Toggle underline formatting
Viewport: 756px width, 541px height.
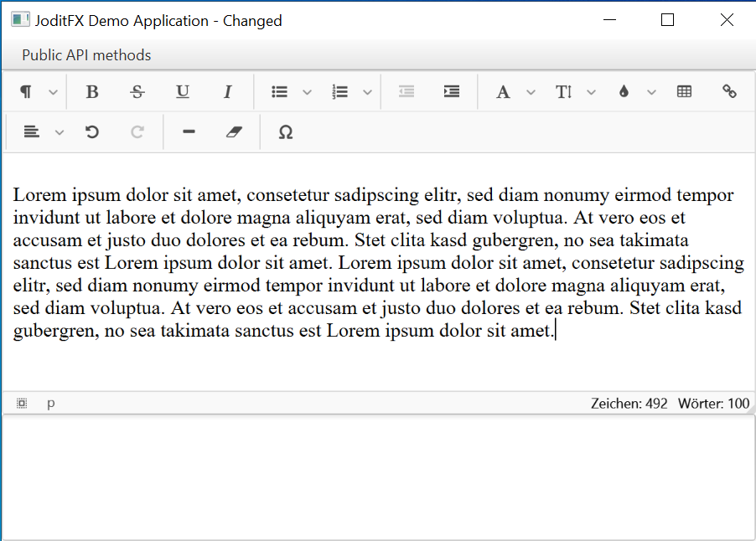182,91
